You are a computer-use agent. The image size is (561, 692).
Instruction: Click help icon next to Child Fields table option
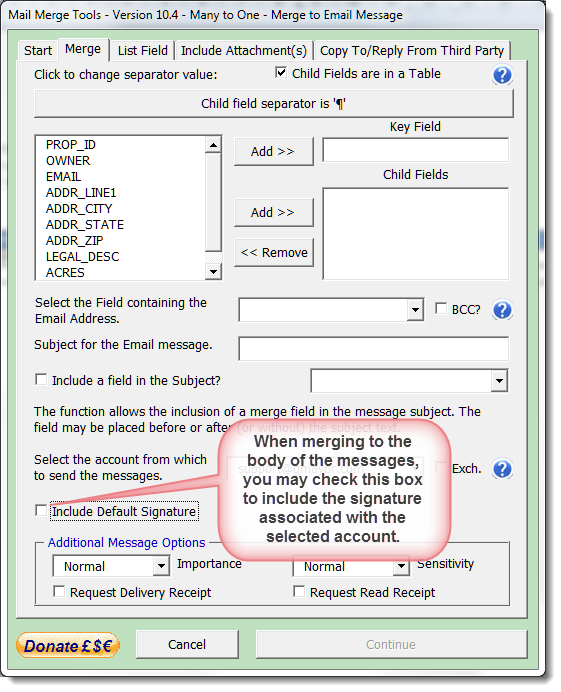(x=502, y=75)
